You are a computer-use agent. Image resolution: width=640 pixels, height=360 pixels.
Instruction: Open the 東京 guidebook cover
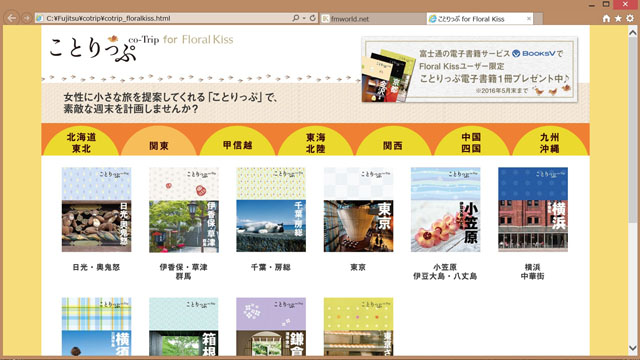pyautogui.click(x=358, y=209)
